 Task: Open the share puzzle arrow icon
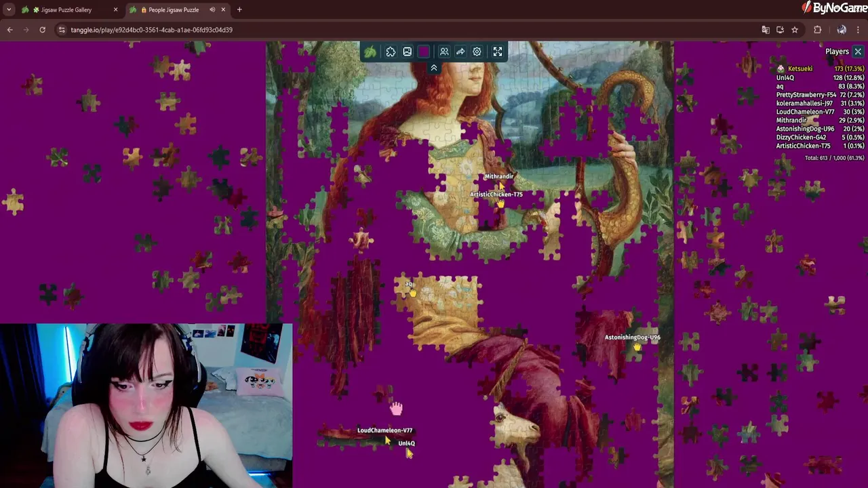[460, 52]
